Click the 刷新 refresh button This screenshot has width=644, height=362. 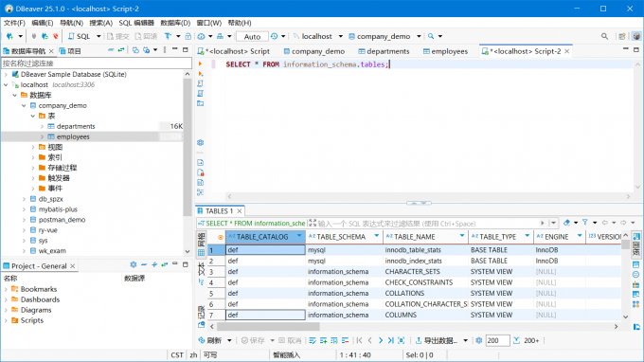(x=210, y=340)
